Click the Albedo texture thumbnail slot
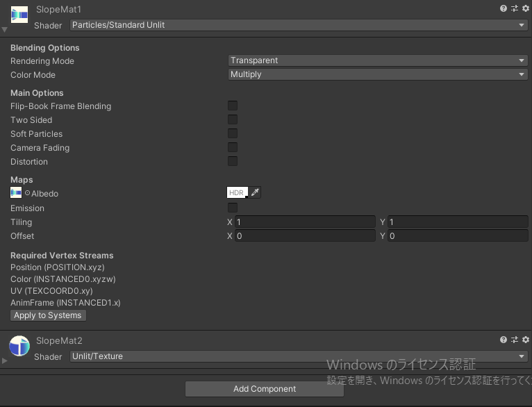Viewport: 532px width, 407px height. pos(16,192)
